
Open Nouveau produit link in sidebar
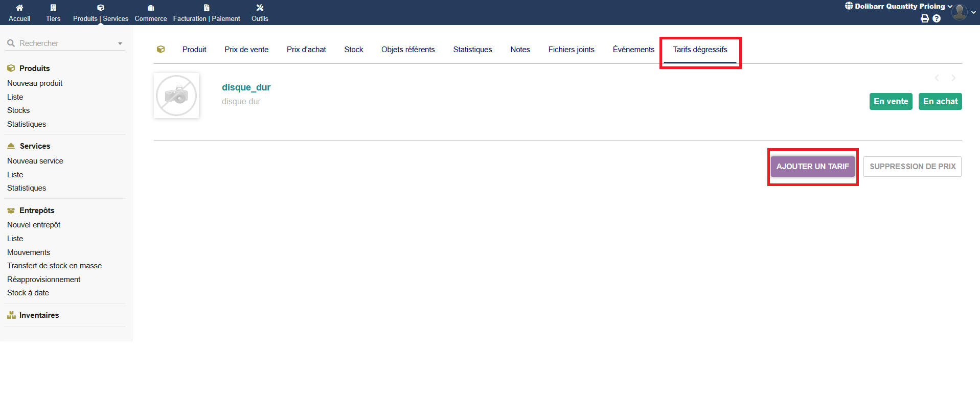[35, 83]
